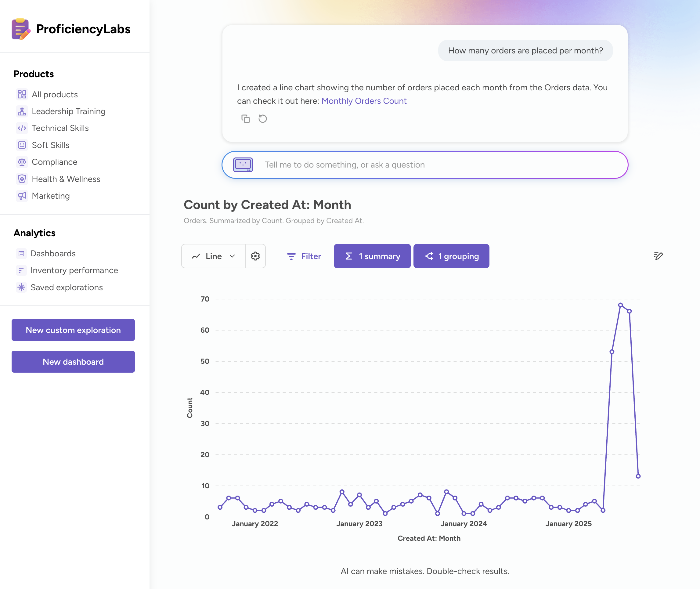Click the AI assistant robot icon

click(x=243, y=164)
